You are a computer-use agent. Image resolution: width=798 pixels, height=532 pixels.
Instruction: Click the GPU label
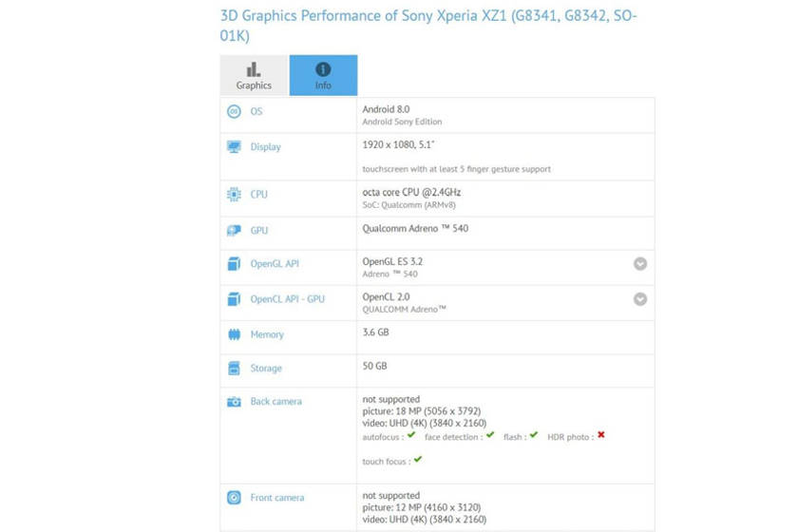259,231
